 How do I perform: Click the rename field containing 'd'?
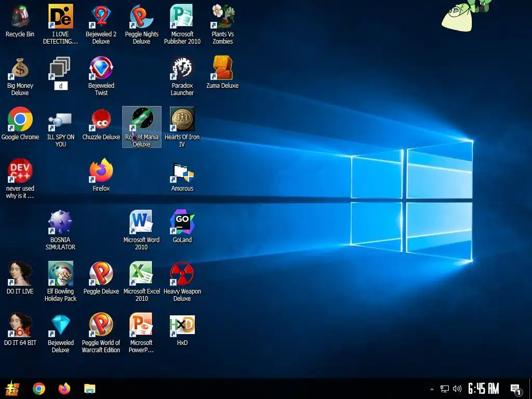(x=61, y=86)
